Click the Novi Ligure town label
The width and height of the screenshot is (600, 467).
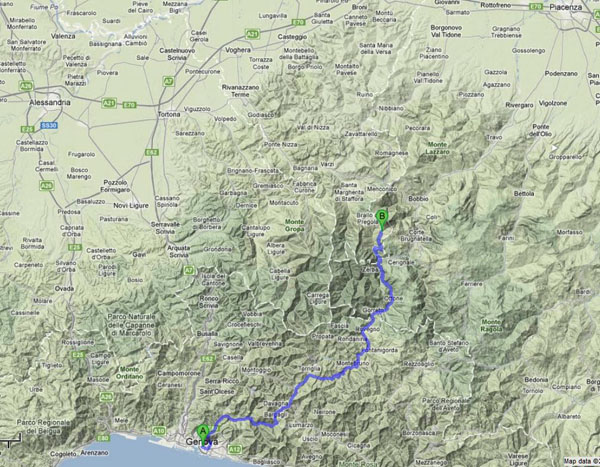(x=131, y=206)
